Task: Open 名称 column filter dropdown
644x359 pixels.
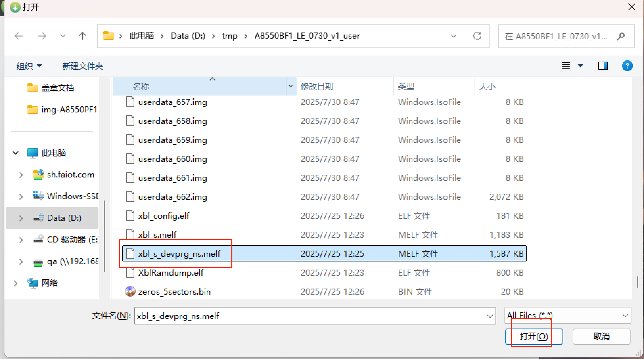Action: pos(291,86)
